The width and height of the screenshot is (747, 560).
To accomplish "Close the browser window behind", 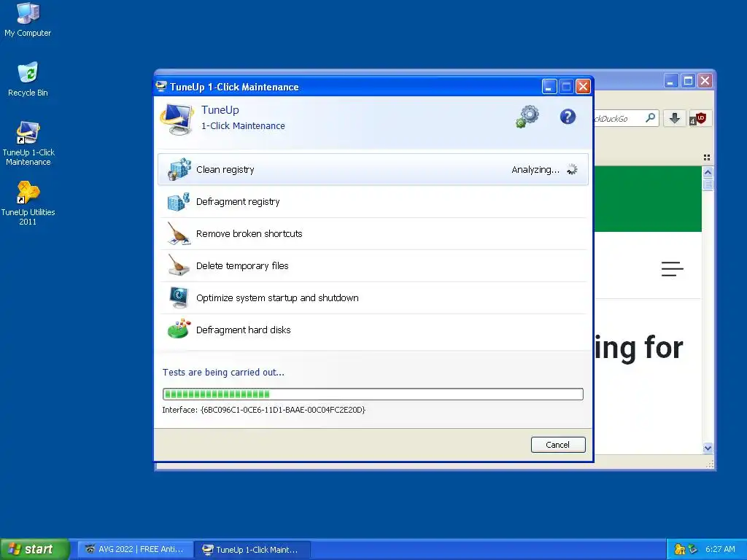I will pos(705,81).
